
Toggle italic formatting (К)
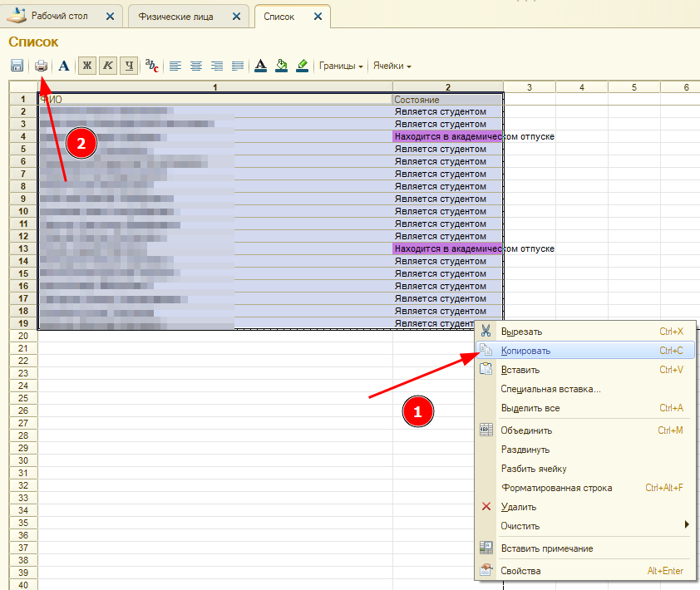tap(107, 66)
